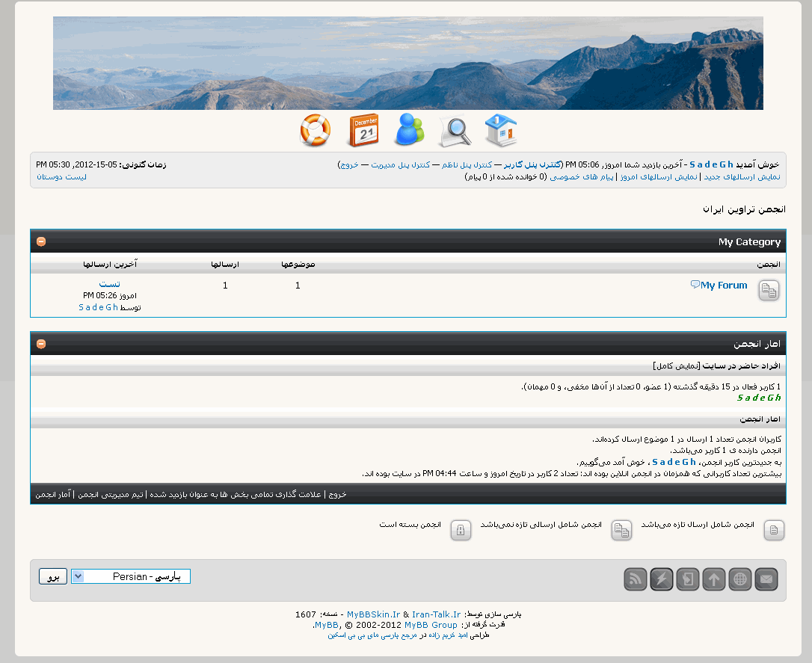
Task: Click the up-arrow return to top icon
Action: 714,579
